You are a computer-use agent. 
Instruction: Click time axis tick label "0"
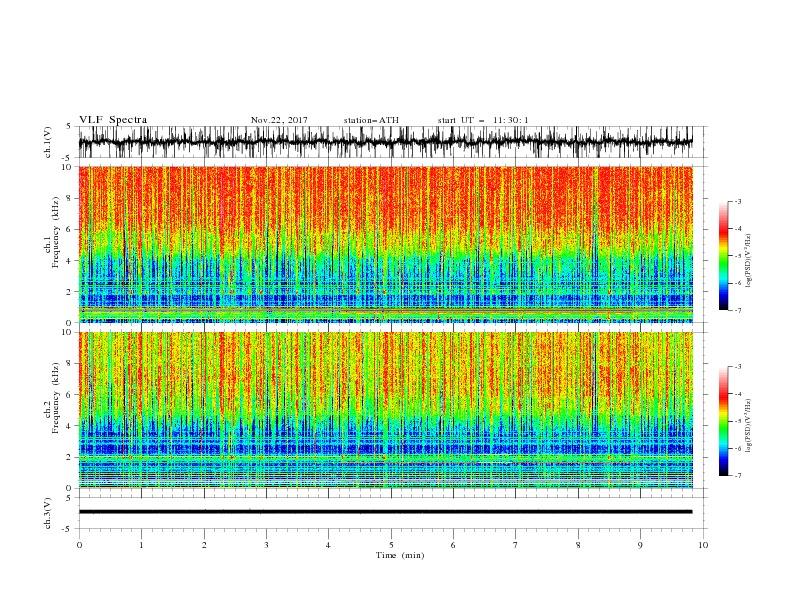[79, 545]
